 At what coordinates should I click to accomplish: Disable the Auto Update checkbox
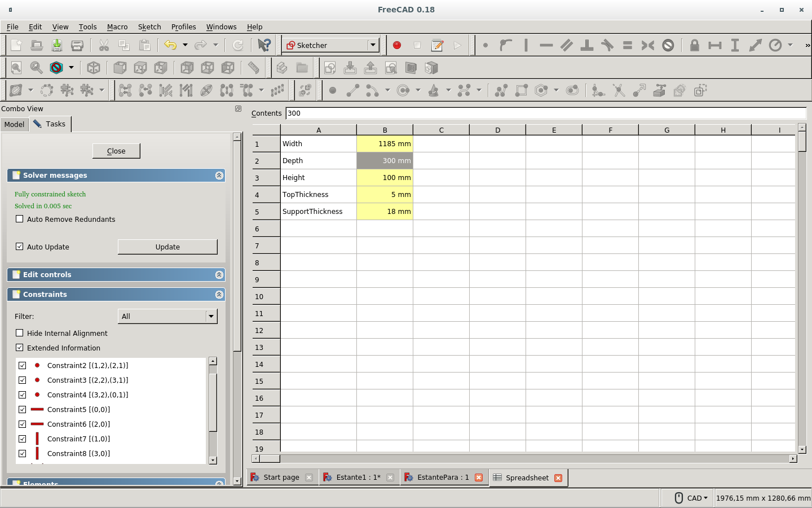(20, 247)
